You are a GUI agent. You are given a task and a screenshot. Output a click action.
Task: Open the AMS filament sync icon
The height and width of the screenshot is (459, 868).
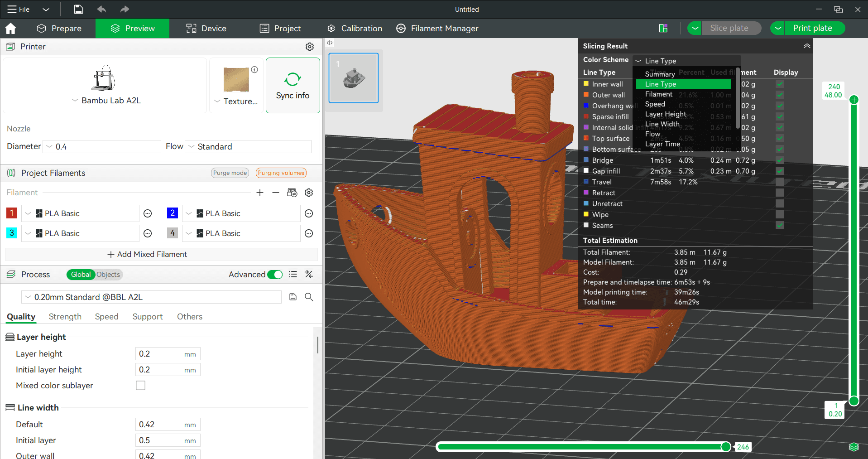point(292,193)
